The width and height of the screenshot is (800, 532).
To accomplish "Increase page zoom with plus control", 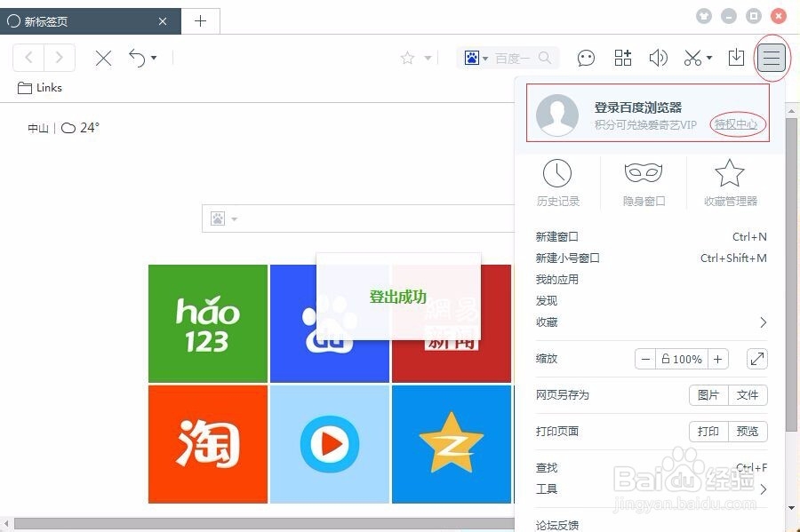I will [x=719, y=359].
